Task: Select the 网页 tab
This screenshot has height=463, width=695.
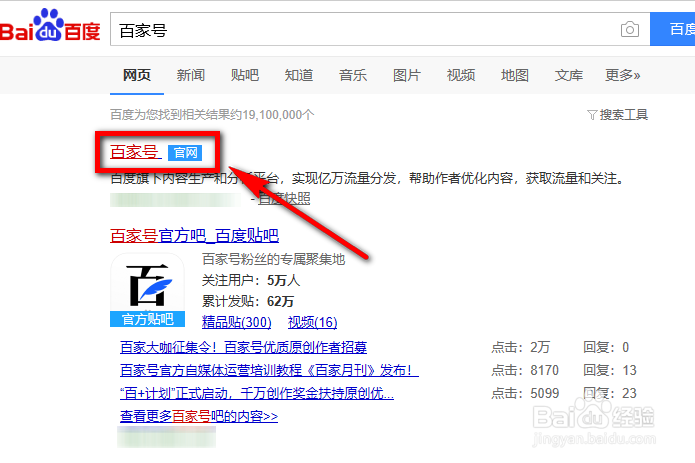Action: [x=137, y=75]
